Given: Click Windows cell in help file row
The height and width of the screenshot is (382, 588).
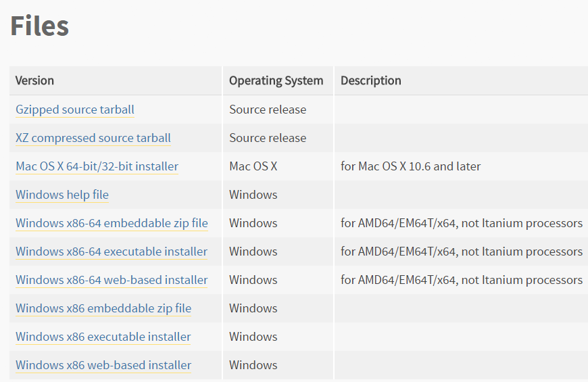Looking at the screenshot, I should (x=253, y=195).
